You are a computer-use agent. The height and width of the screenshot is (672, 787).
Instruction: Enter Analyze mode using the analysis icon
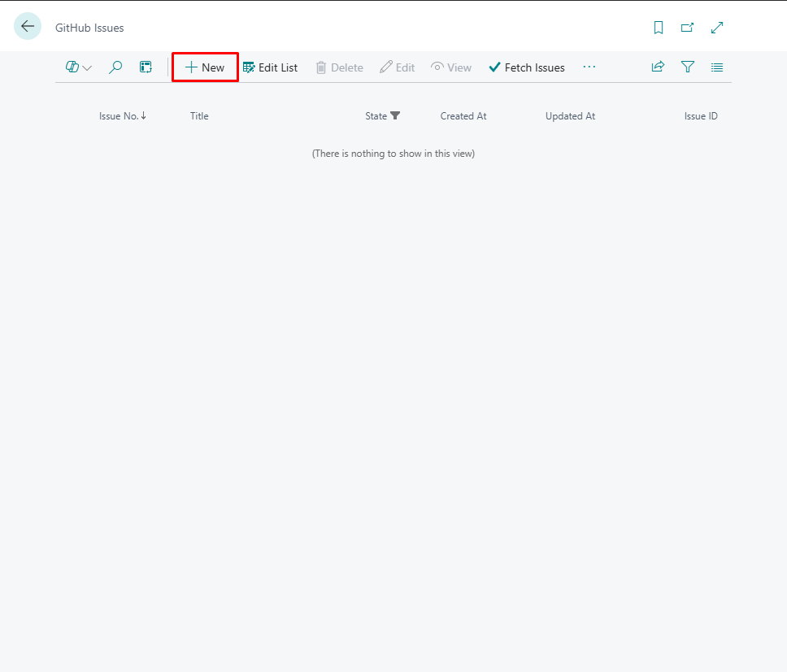(146, 67)
